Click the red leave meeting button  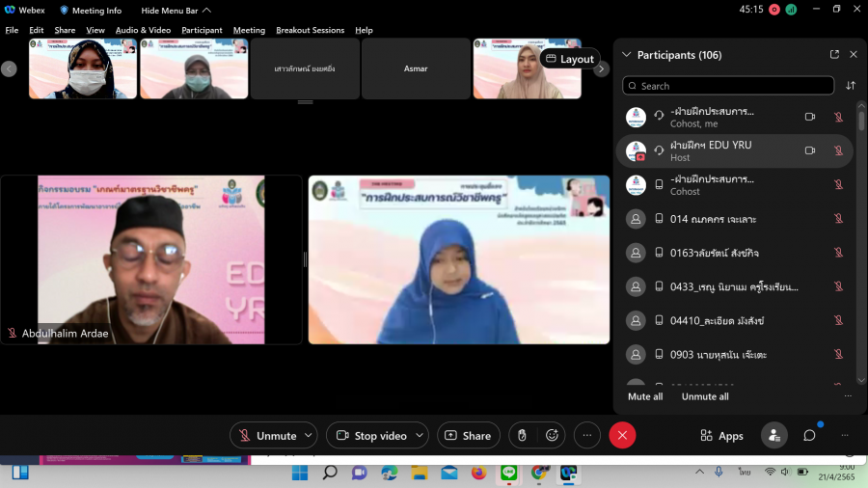[x=622, y=436]
